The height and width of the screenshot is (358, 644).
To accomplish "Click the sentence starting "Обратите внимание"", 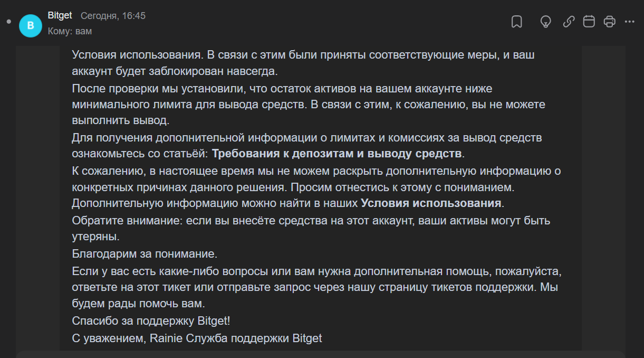I will tap(311, 228).
